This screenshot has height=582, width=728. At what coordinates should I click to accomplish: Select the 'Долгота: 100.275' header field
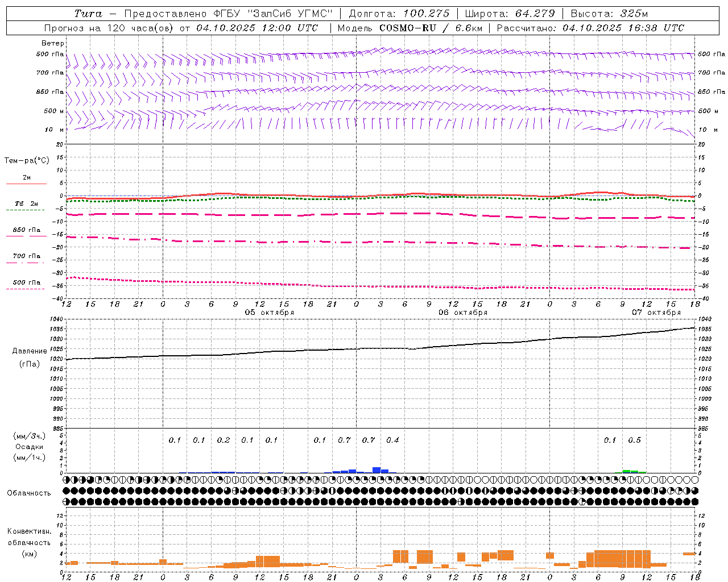pos(399,14)
